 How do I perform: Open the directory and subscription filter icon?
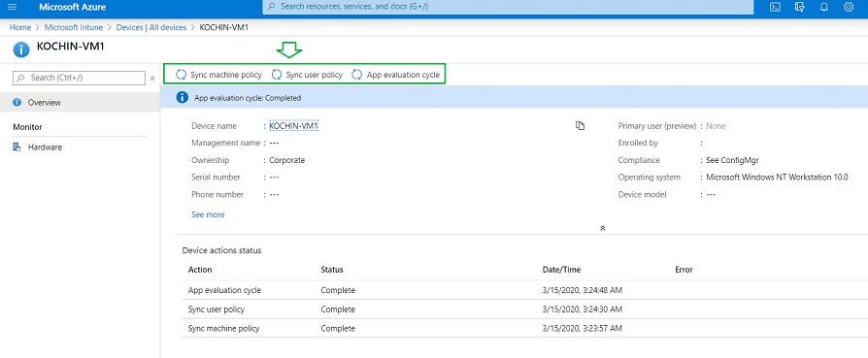click(799, 7)
